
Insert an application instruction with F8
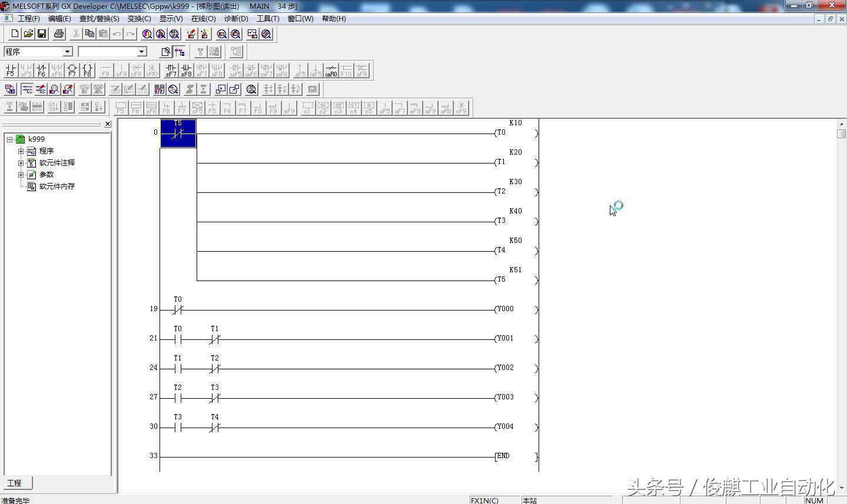pyautogui.click(x=87, y=71)
